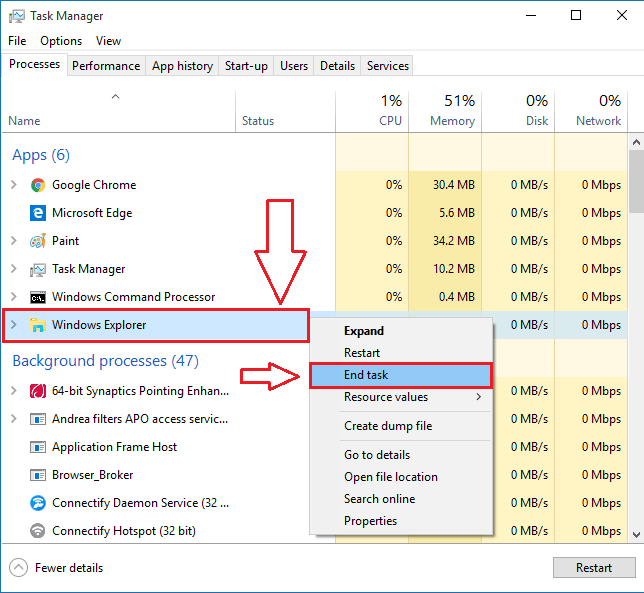Switch to the Users tab
The height and width of the screenshot is (593, 644).
pyautogui.click(x=294, y=66)
